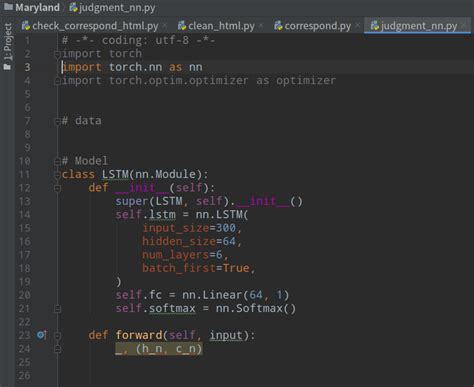The image size is (474, 387).
Task: Close the correspond.py tab
Action: [x=358, y=25]
